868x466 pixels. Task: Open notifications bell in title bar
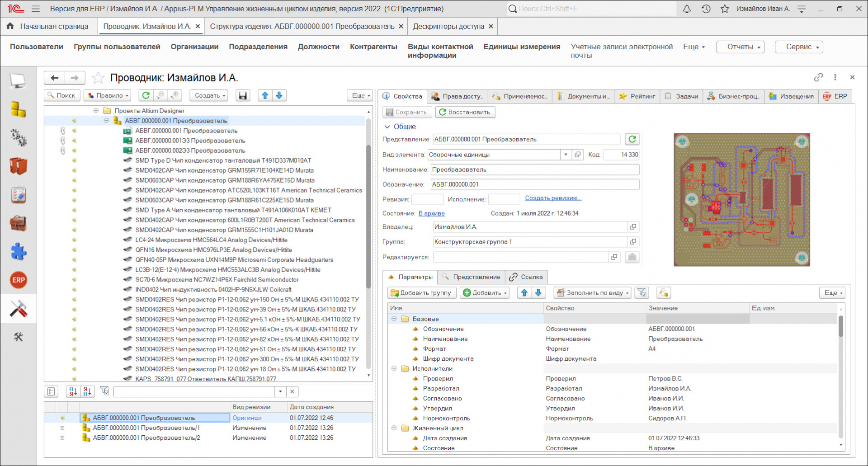tap(687, 9)
